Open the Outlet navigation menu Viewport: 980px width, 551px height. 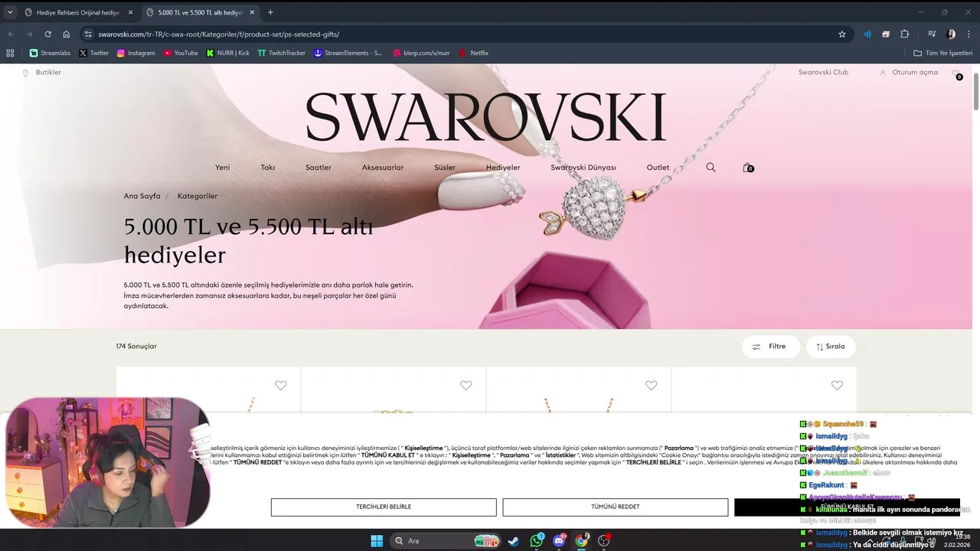[x=658, y=168]
